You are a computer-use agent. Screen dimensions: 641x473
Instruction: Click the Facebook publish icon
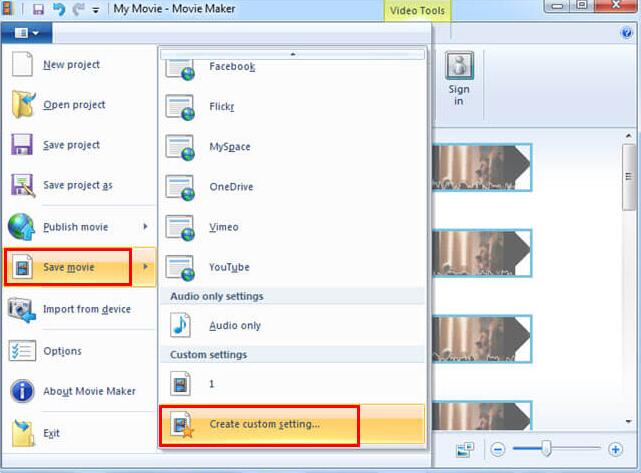point(180,69)
